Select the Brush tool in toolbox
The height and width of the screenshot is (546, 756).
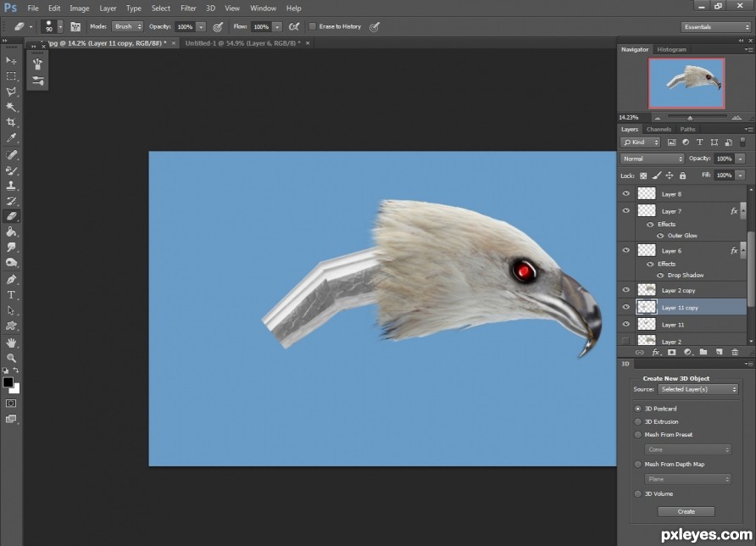coord(11,170)
